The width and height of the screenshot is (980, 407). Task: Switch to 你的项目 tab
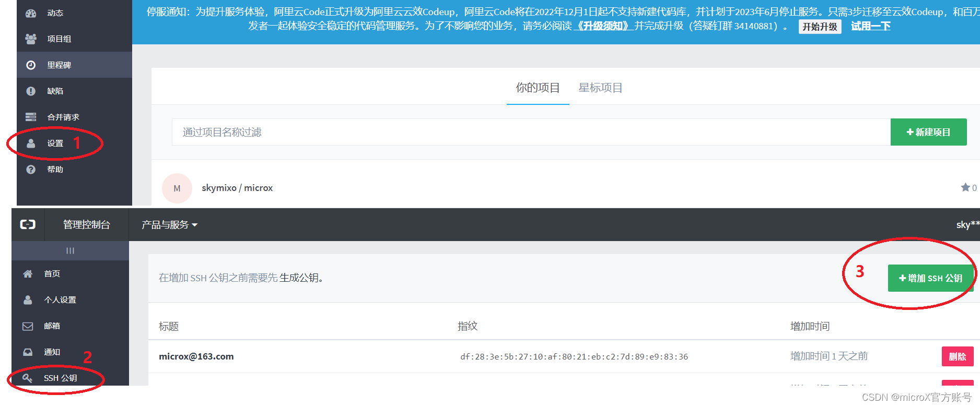(538, 88)
